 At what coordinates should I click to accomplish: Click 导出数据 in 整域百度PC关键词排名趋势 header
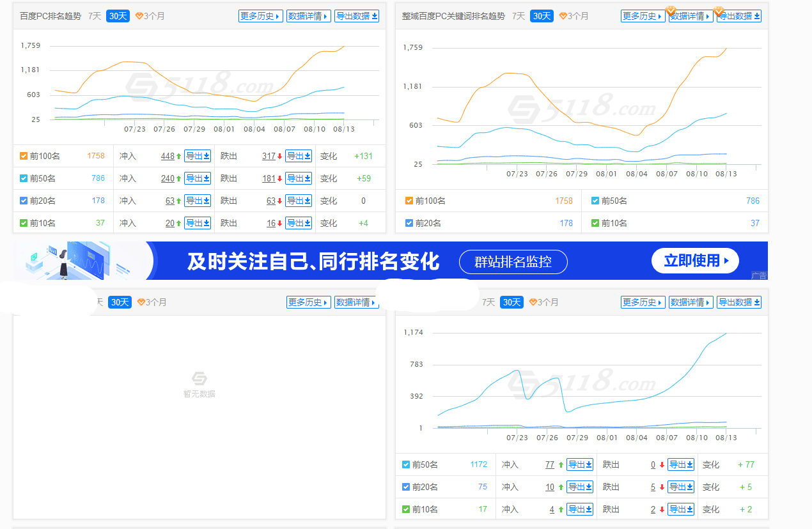(x=739, y=16)
